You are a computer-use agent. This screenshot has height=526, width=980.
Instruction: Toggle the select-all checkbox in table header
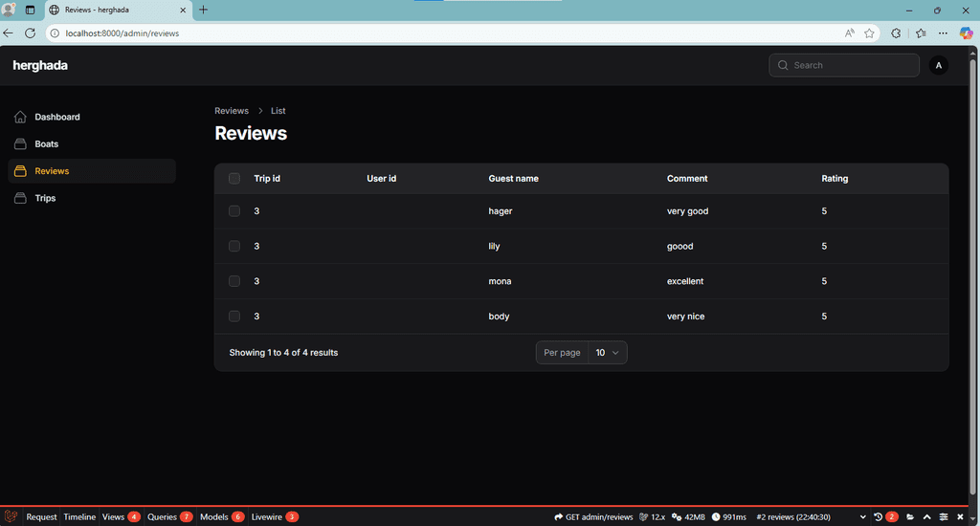234,179
